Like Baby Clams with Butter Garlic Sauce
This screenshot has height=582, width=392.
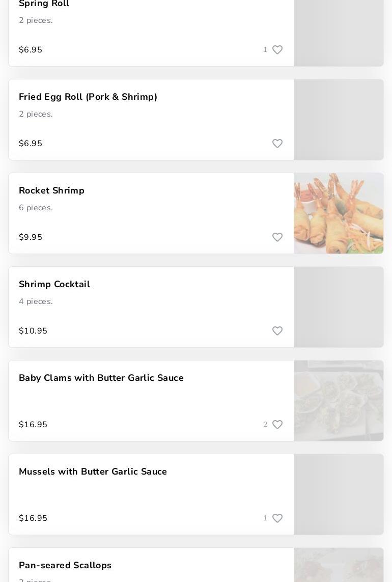277,425
